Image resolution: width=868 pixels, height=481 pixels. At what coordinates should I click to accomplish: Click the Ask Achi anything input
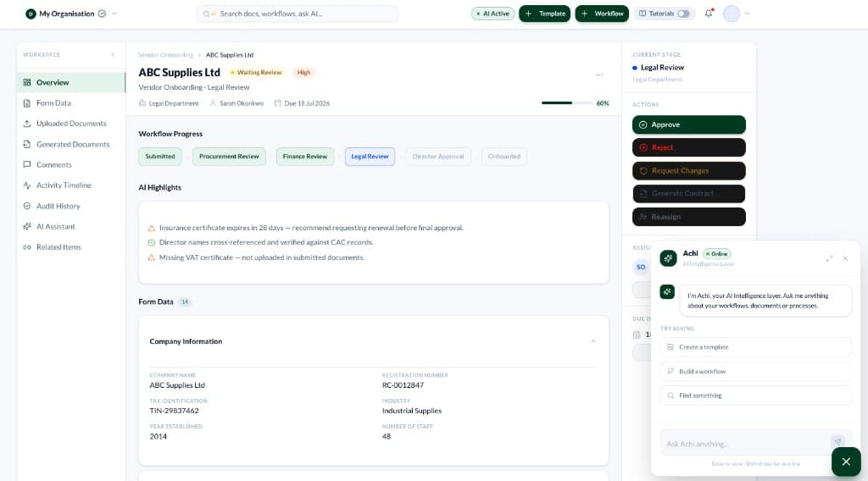click(747, 444)
